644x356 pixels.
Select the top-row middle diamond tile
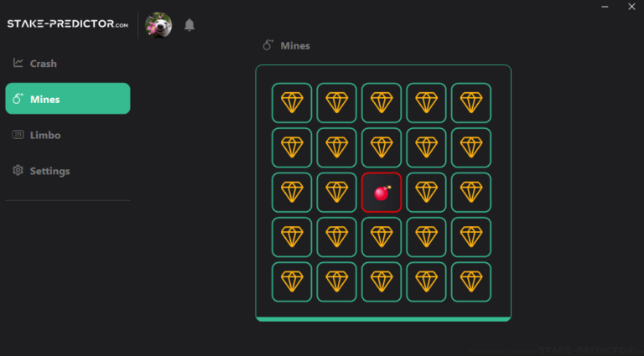pos(382,103)
